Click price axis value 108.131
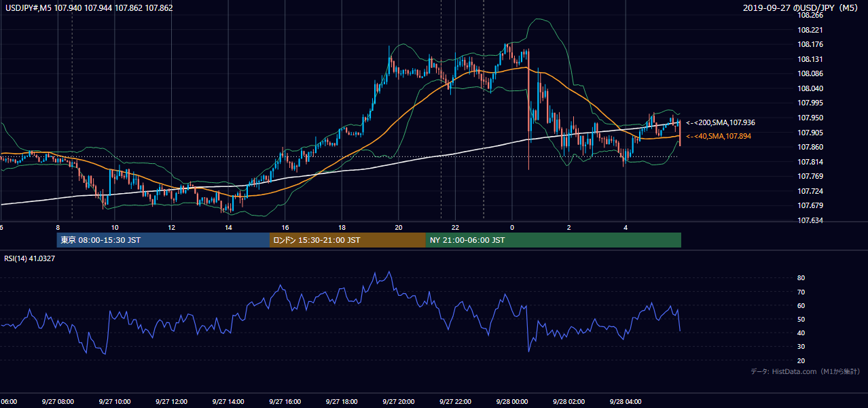This screenshot has width=868, height=408. click(810, 59)
